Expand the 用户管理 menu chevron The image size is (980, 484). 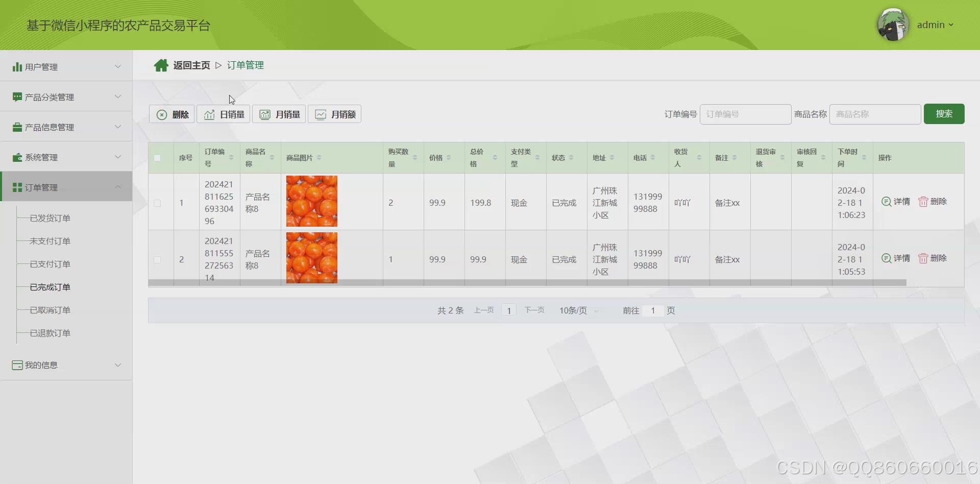pyautogui.click(x=118, y=66)
